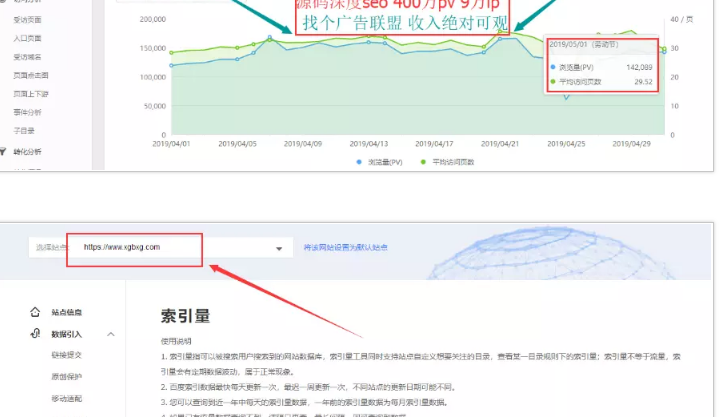Toggle the 平均访问页数 legend entry below the chart

pos(447,162)
